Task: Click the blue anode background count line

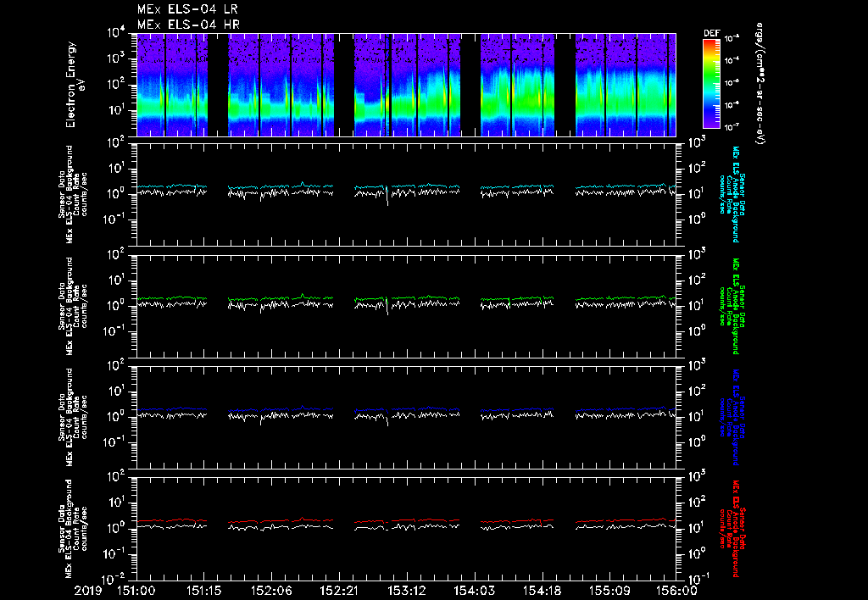Action: click(x=406, y=409)
